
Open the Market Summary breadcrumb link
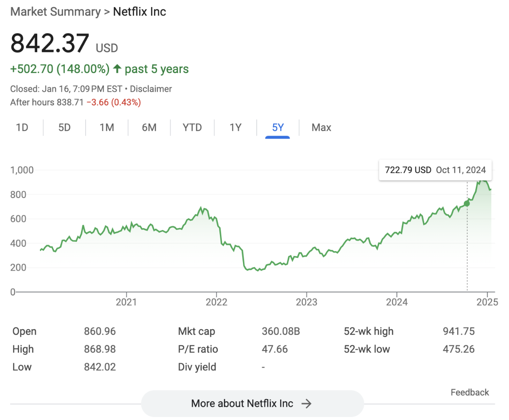click(55, 12)
